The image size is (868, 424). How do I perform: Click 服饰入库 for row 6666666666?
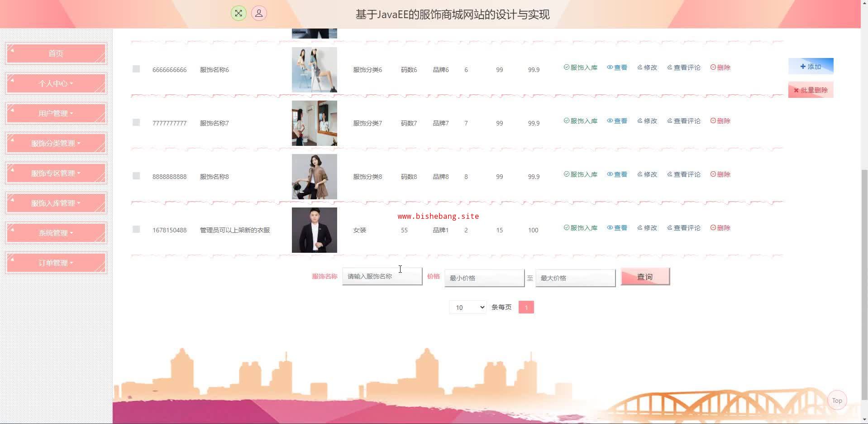pyautogui.click(x=581, y=67)
